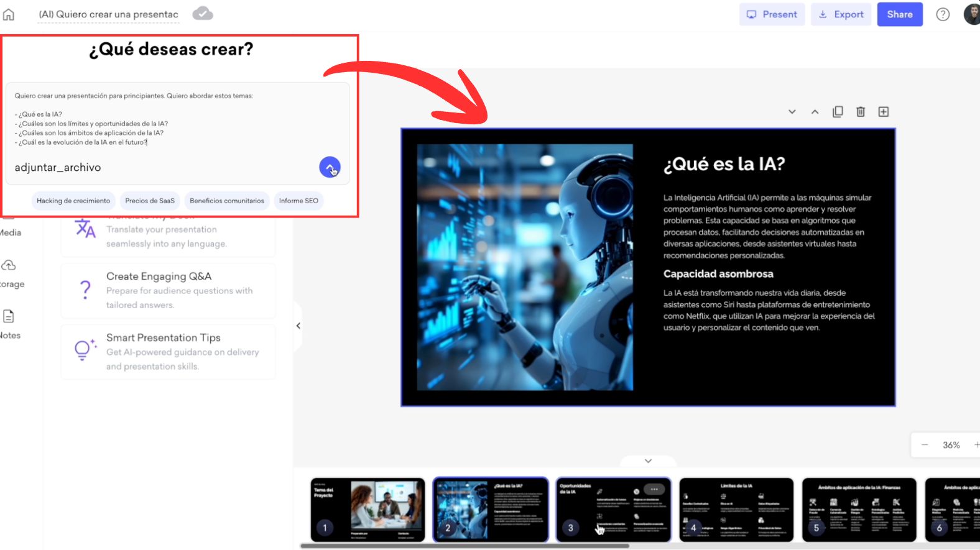Click the Present button
Image resolution: width=980 pixels, height=550 pixels.
pos(772,14)
